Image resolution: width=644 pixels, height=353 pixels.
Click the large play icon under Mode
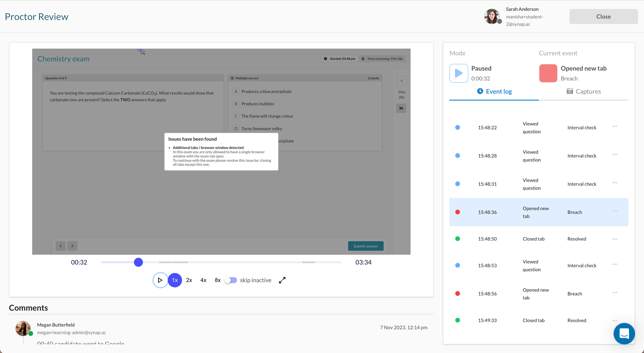(x=458, y=73)
